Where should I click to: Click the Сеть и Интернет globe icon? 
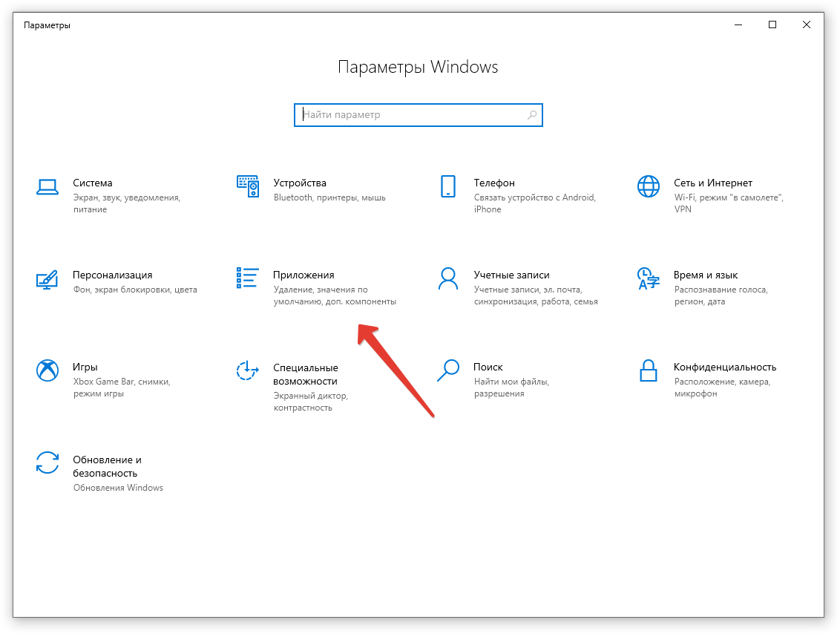tap(649, 186)
